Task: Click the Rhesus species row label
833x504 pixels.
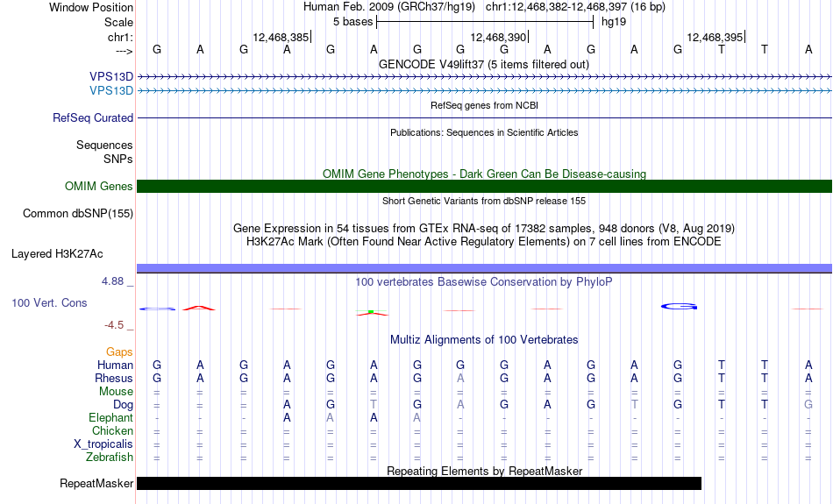Action: [113, 379]
